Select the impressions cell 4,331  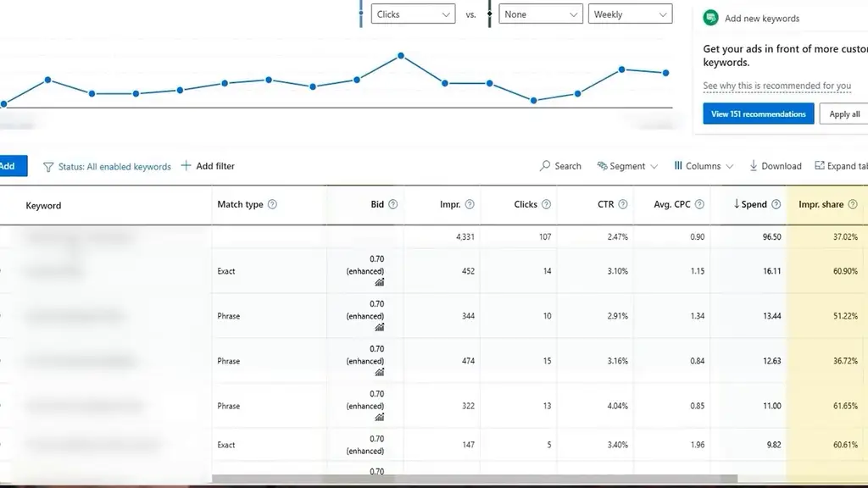[x=465, y=237]
